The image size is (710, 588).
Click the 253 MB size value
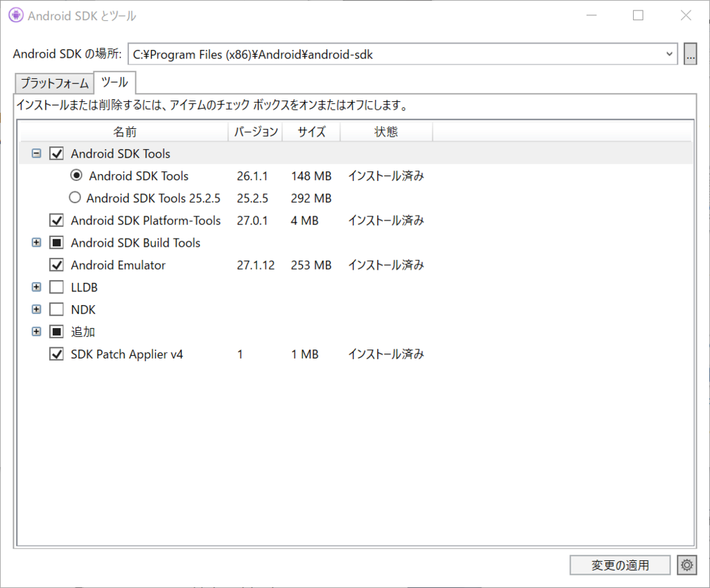311,265
